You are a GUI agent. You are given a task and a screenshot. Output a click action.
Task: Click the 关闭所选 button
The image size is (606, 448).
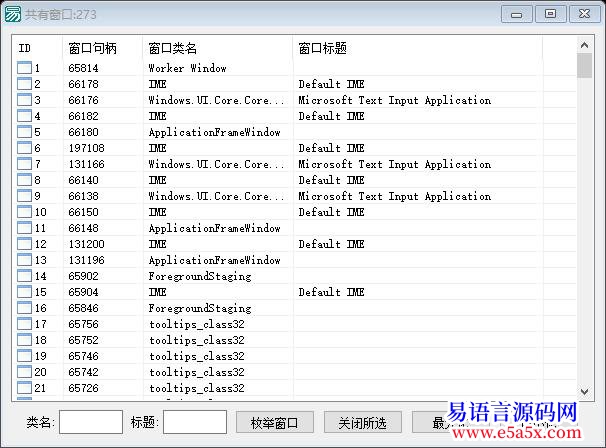[363, 423]
